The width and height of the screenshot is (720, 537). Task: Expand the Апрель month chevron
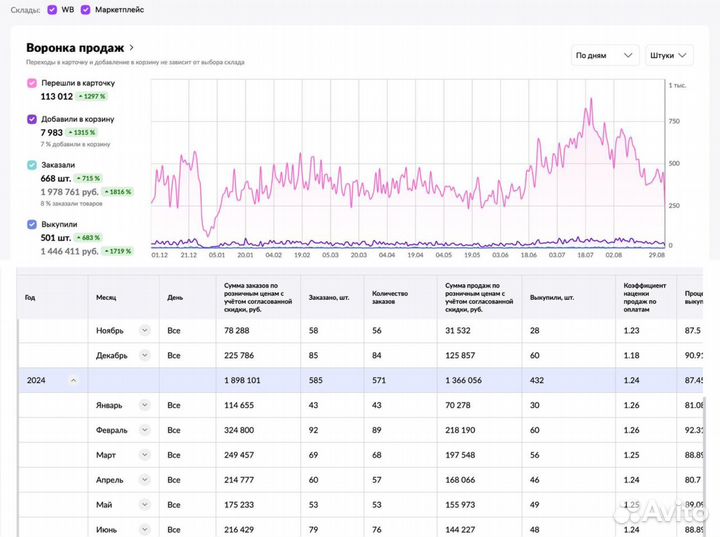click(x=144, y=480)
